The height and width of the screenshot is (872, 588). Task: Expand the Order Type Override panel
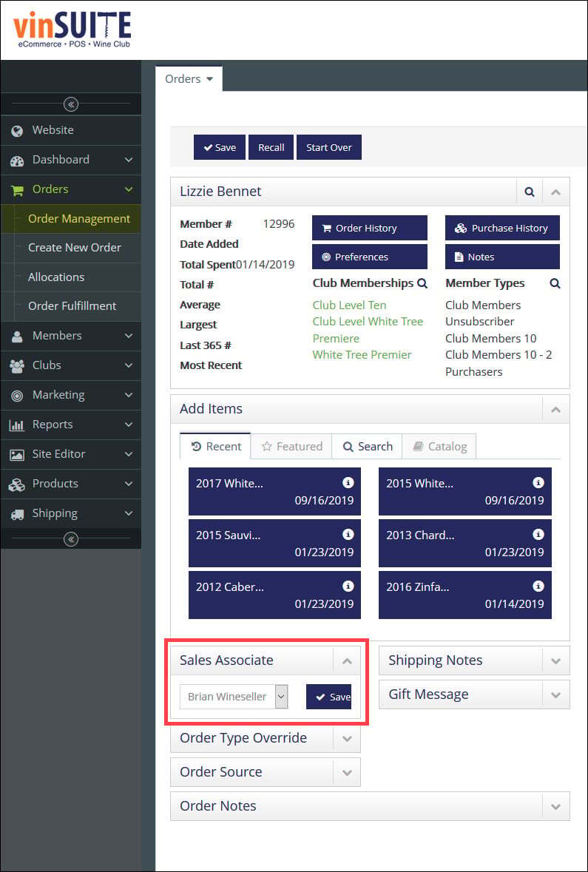(347, 739)
